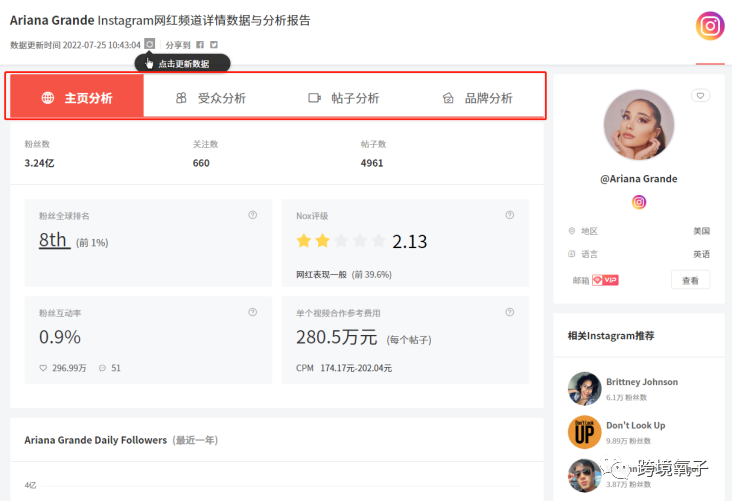Switch to 品牌分析 tab

(477, 98)
